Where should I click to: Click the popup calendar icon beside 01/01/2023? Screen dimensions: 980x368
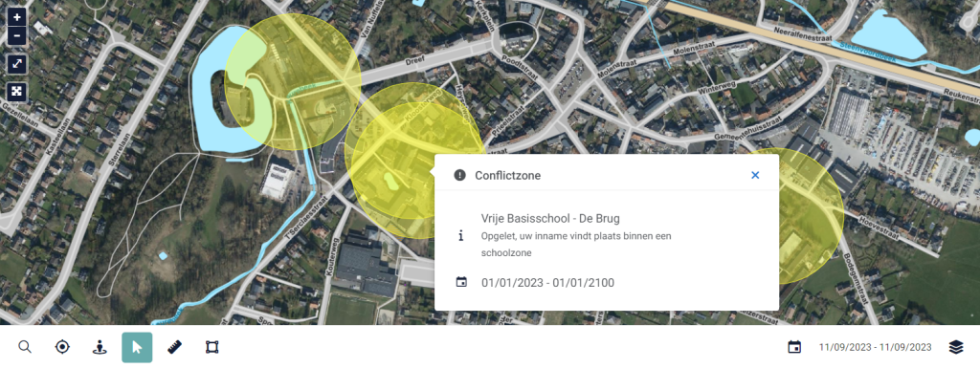pyautogui.click(x=461, y=283)
